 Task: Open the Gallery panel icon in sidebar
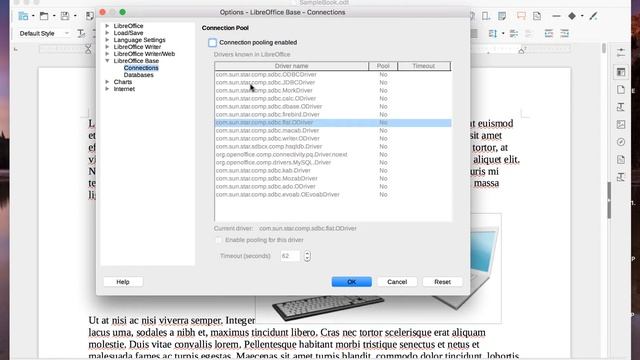click(x=621, y=124)
